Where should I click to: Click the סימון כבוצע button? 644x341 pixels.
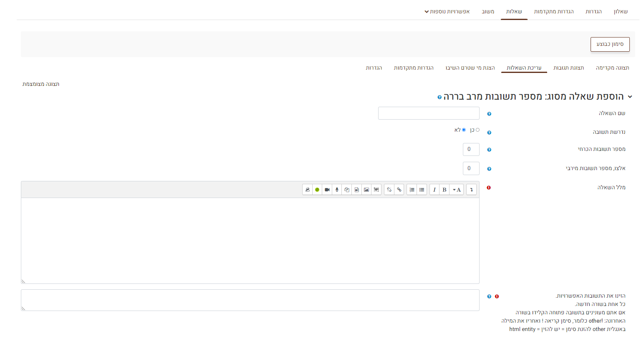point(610,44)
